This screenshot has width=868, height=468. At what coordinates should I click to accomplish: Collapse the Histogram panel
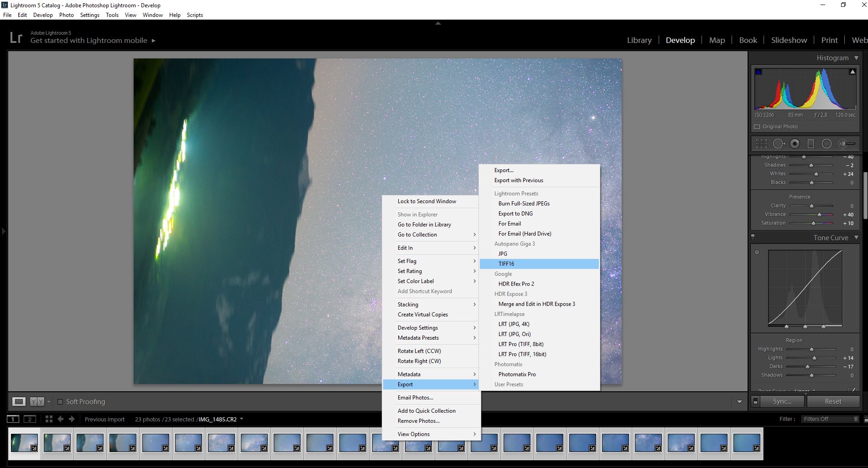coord(856,58)
